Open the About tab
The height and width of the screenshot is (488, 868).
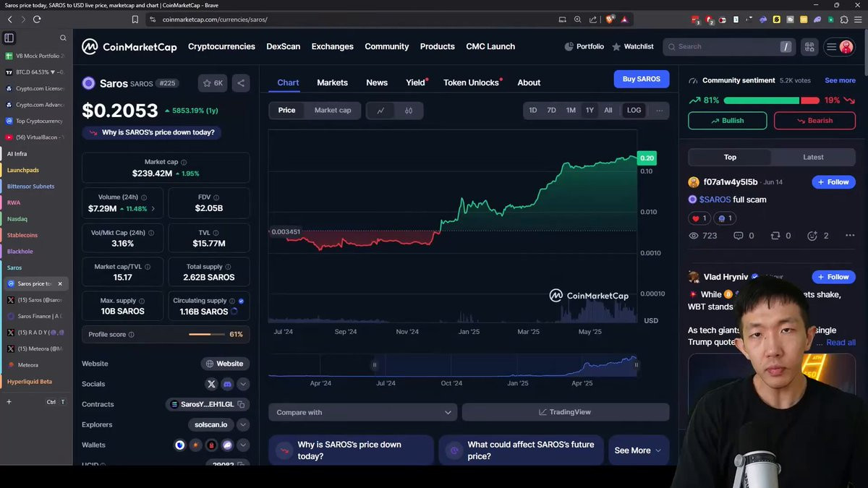tap(529, 82)
